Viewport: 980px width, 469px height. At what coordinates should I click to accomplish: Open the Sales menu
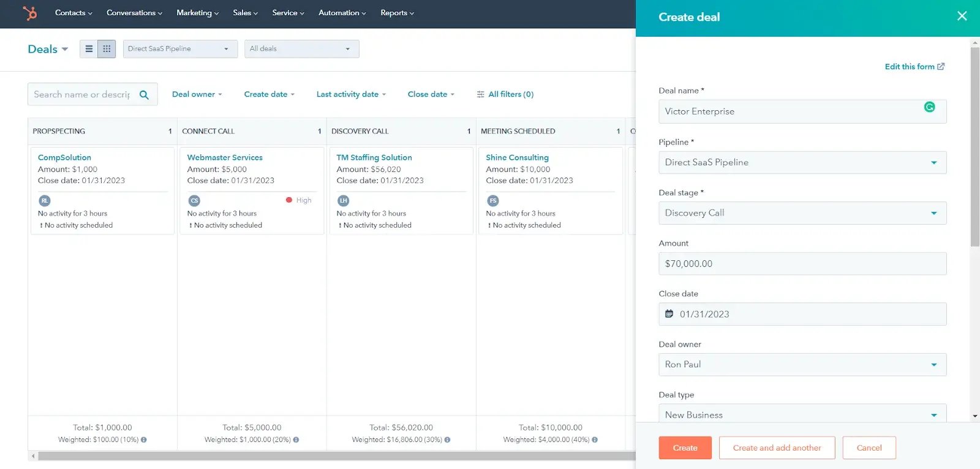click(x=245, y=13)
